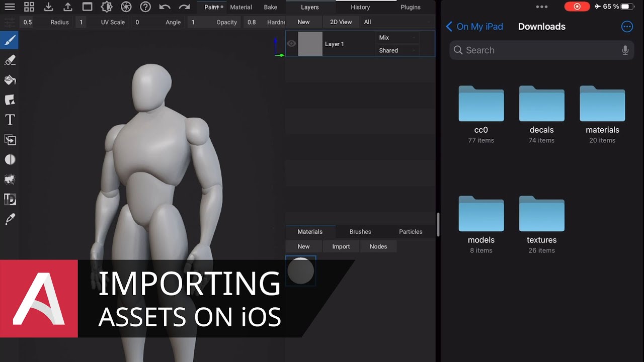Open the hamburger menu icon
Image resolution: width=644 pixels, height=362 pixels.
pos(10,7)
